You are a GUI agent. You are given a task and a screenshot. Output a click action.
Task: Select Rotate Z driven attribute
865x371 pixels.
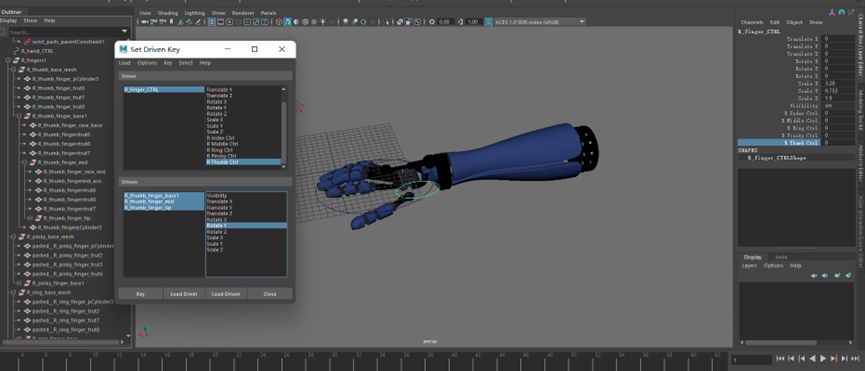pyautogui.click(x=246, y=232)
